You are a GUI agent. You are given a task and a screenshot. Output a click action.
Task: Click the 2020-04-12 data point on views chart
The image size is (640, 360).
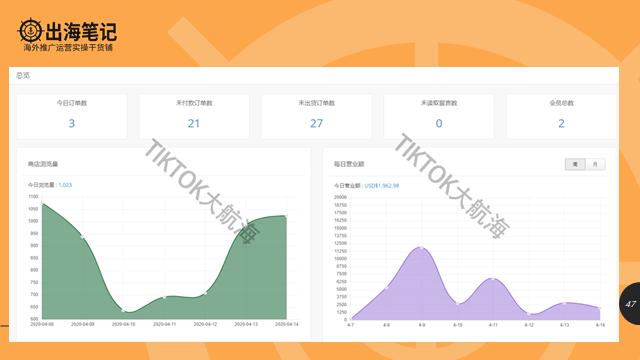[x=205, y=293]
